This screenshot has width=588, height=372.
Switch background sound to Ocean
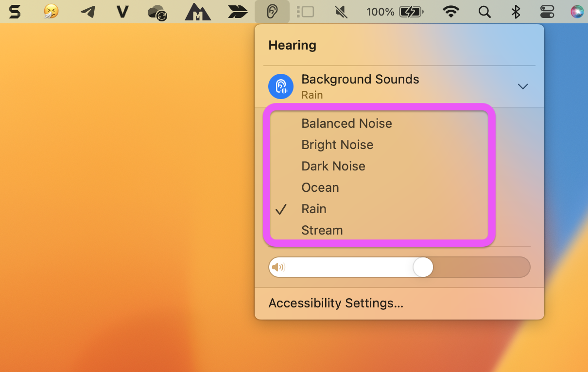coord(320,187)
